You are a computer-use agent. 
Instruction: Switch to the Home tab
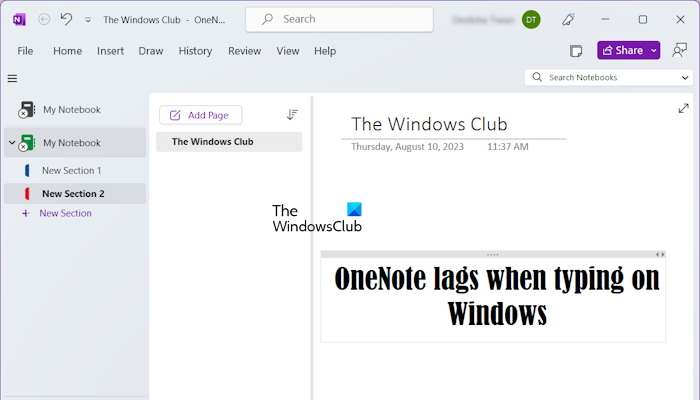[67, 51]
